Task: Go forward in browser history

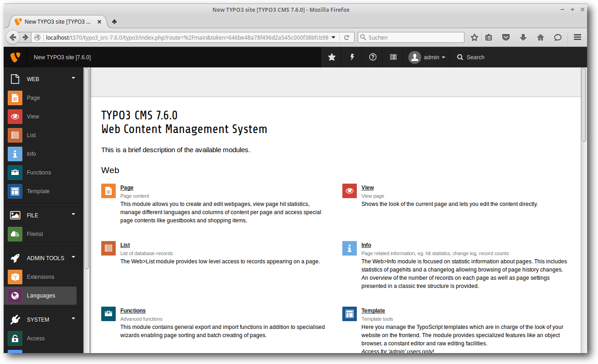Action: click(25, 37)
